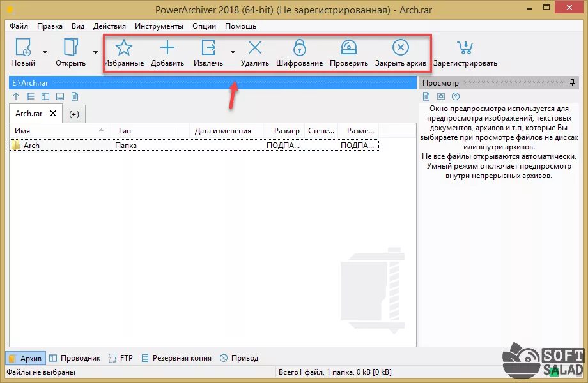Sort by Тип column header
This screenshot has height=383, width=588.
pos(143,131)
